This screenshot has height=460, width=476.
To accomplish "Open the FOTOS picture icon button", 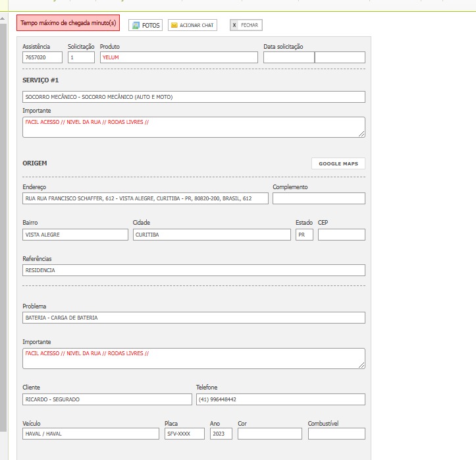I will pos(136,25).
